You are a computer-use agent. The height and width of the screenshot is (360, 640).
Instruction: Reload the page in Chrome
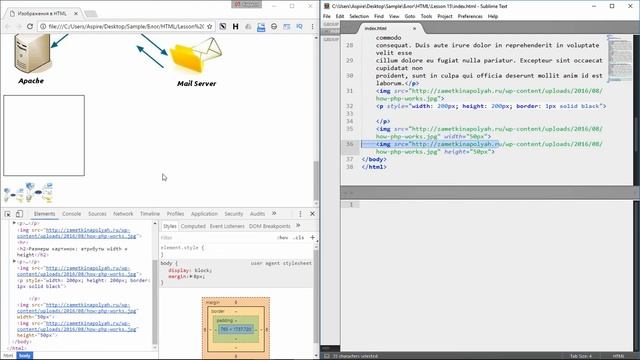point(30,26)
